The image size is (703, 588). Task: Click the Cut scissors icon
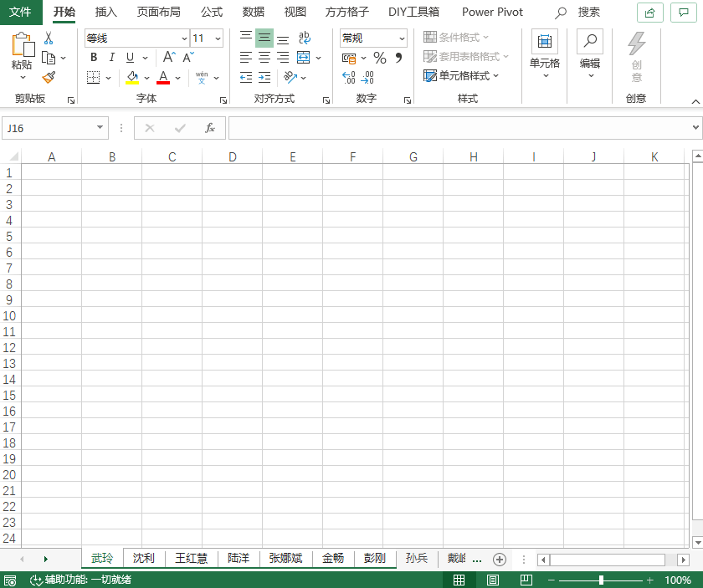point(49,38)
